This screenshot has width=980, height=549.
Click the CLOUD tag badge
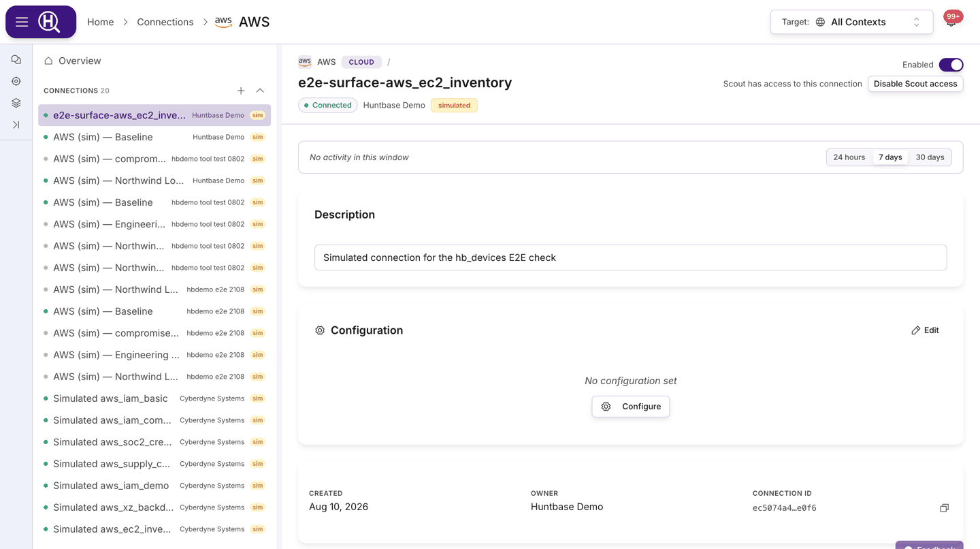pyautogui.click(x=361, y=62)
